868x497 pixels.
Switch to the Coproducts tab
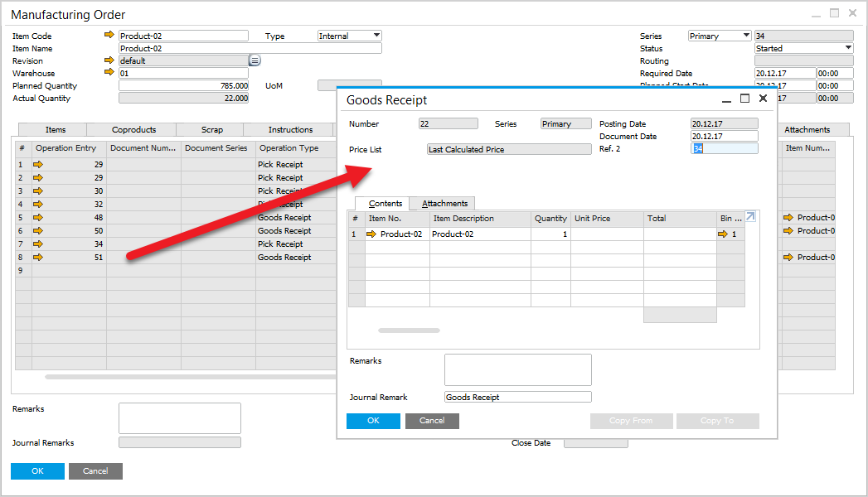(133, 130)
